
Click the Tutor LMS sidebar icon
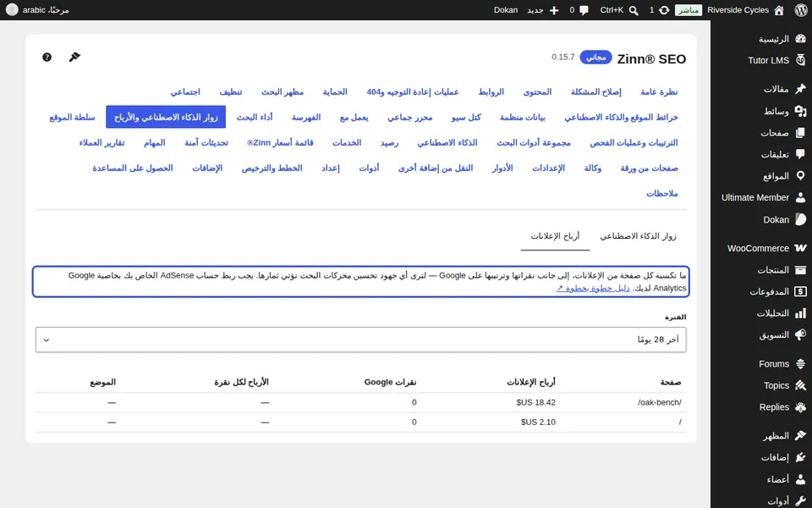pos(800,60)
